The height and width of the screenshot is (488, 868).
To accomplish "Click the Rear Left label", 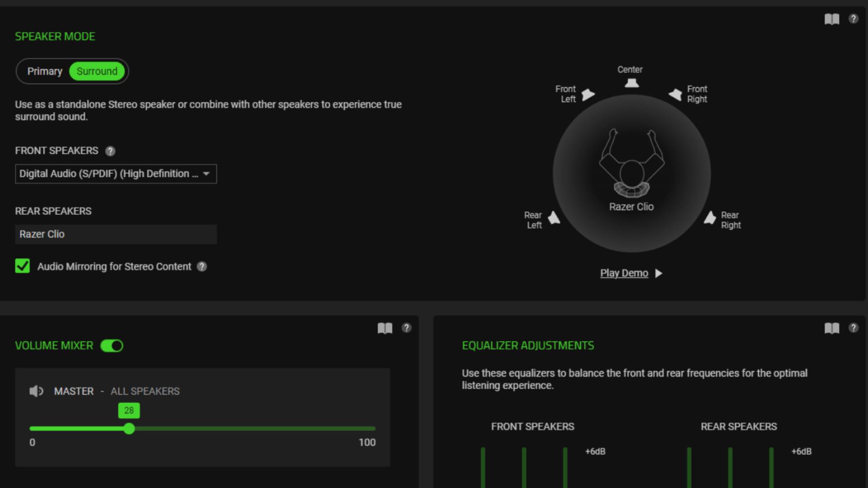I will point(533,220).
